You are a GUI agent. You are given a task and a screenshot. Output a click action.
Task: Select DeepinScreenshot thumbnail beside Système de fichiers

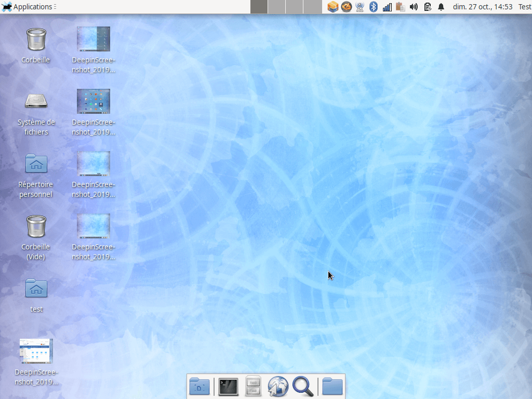[x=94, y=101]
